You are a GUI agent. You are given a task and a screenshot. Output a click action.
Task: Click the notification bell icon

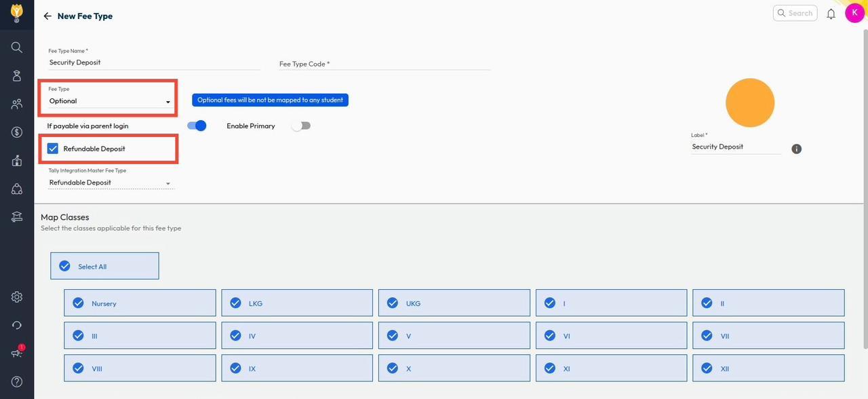tap(831, 14)
